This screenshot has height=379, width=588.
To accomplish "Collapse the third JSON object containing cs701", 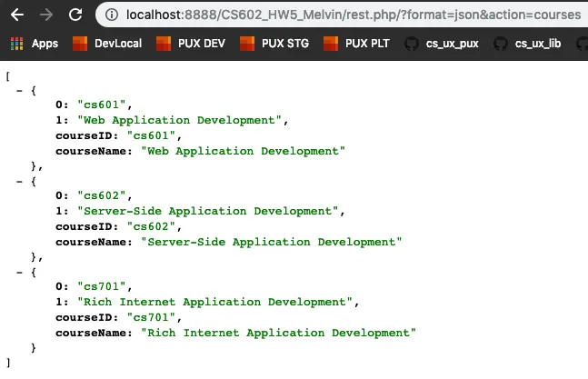I will pyautogui.click(x=19, y=273).
